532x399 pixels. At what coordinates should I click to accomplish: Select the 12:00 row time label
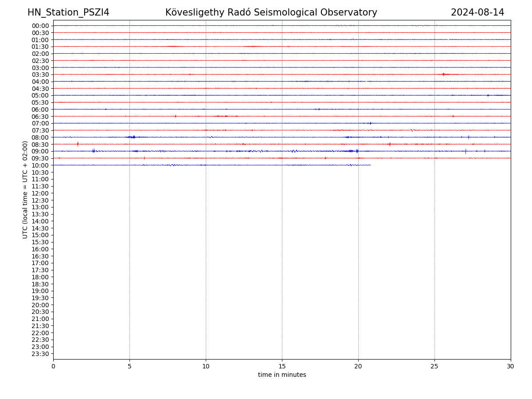[x=40, y=193]
